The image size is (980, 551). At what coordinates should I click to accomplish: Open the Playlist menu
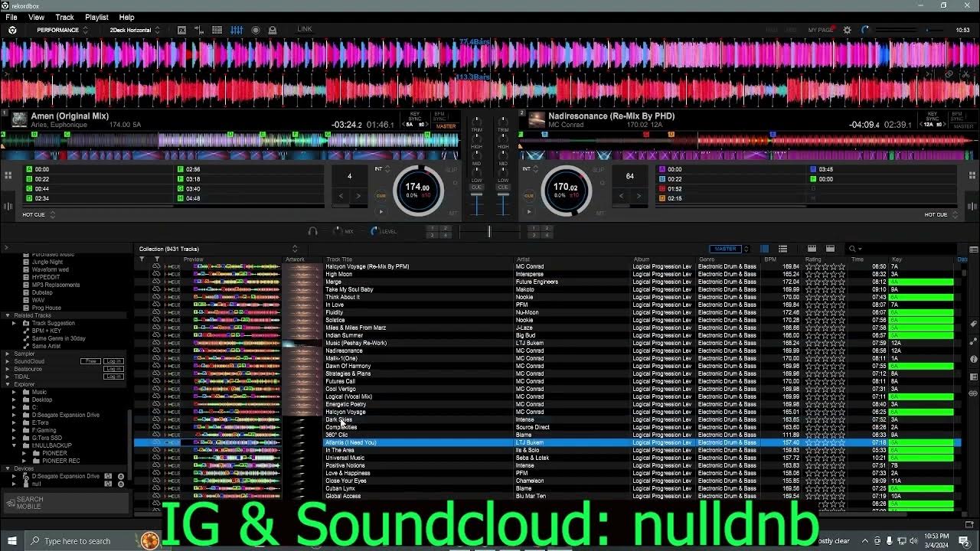(96, 17)
